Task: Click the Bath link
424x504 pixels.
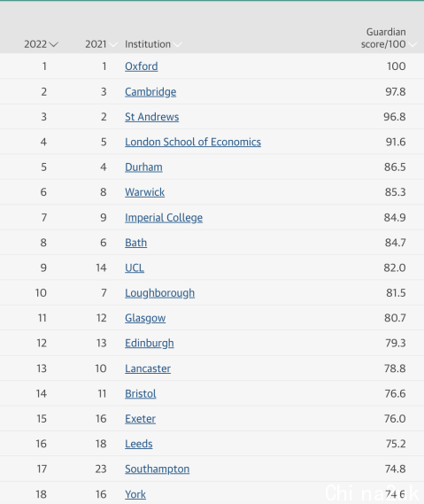Action: click(135, 243)
